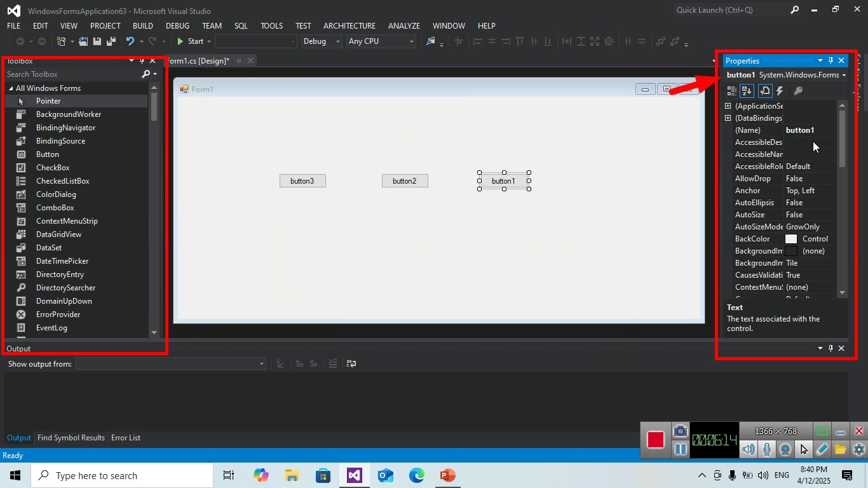Image resolution: width=868 pixels, height=488 pixels.
Task: Toggle webcam capture in screen recorder
Action: 785,449
